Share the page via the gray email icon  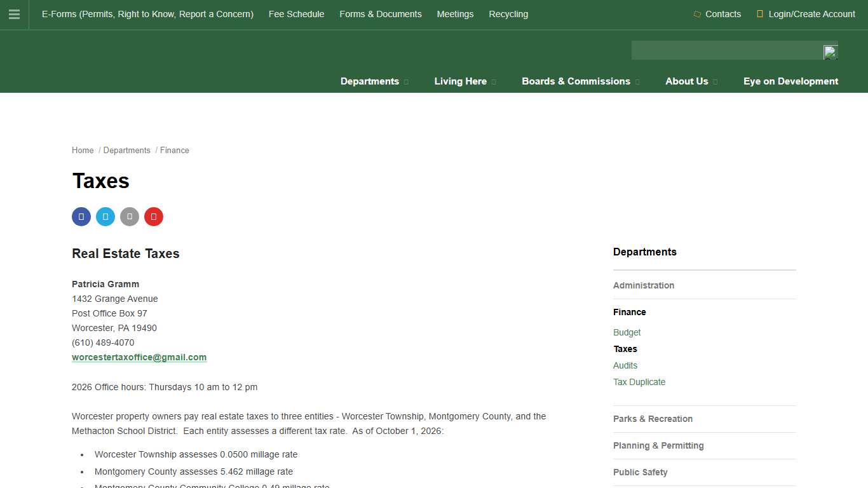tap(129, 216)
